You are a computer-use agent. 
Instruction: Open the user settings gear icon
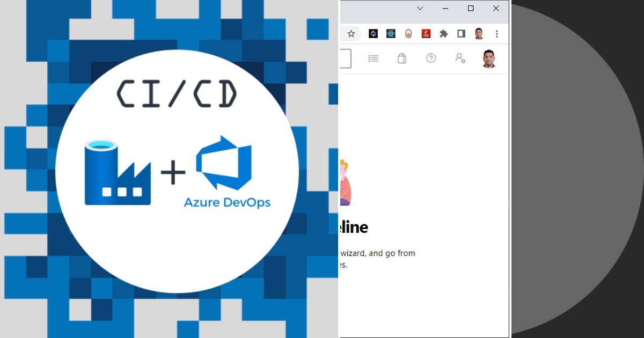click(459, 58)
